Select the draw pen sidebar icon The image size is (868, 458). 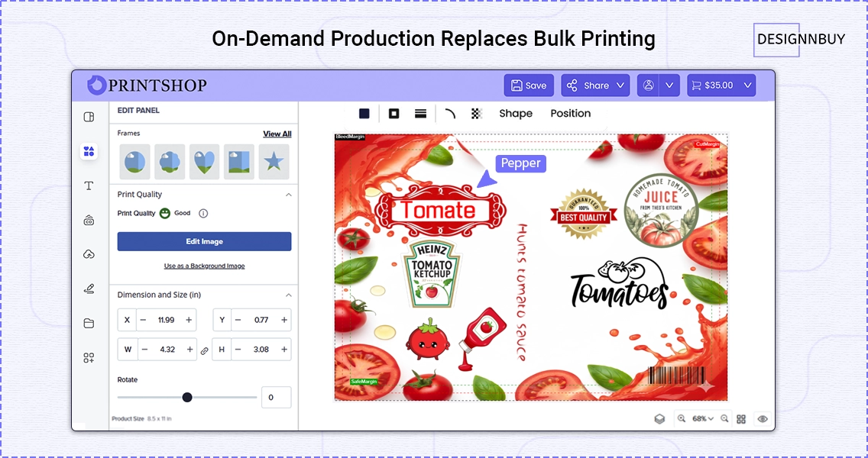(89, 289)
